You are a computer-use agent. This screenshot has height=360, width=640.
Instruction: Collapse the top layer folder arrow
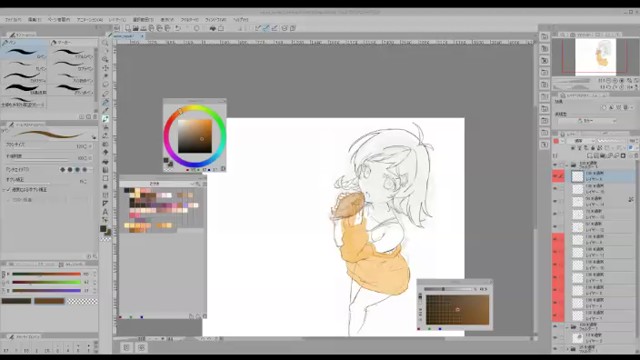pos(567,165)
